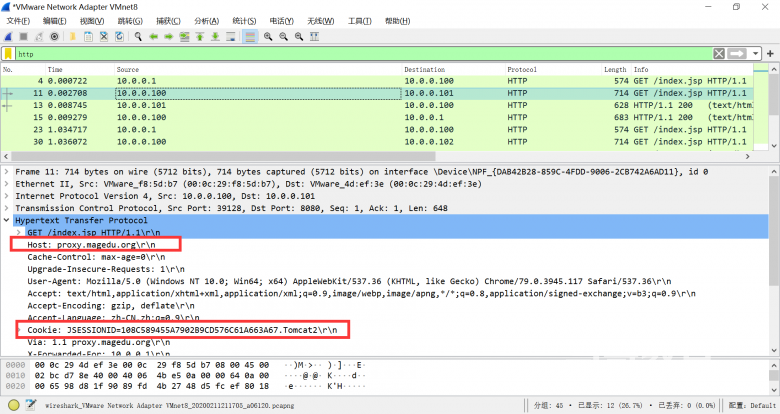Close the capture file from toolbar
This screenshot has width=780, height=414.
tap(103, 36)
